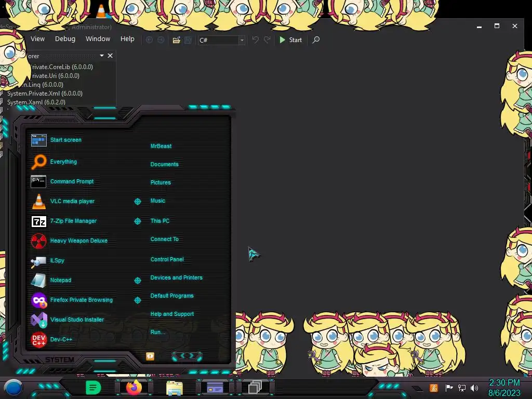Launch Visual Studio Installer

[x=77, y=320]
